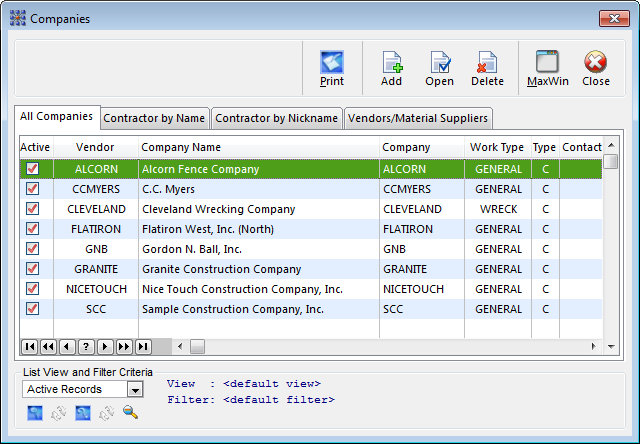Click the MaxWin toolbar icon
The width and height of the screenshot is (640, 444).
coord(547,68)
